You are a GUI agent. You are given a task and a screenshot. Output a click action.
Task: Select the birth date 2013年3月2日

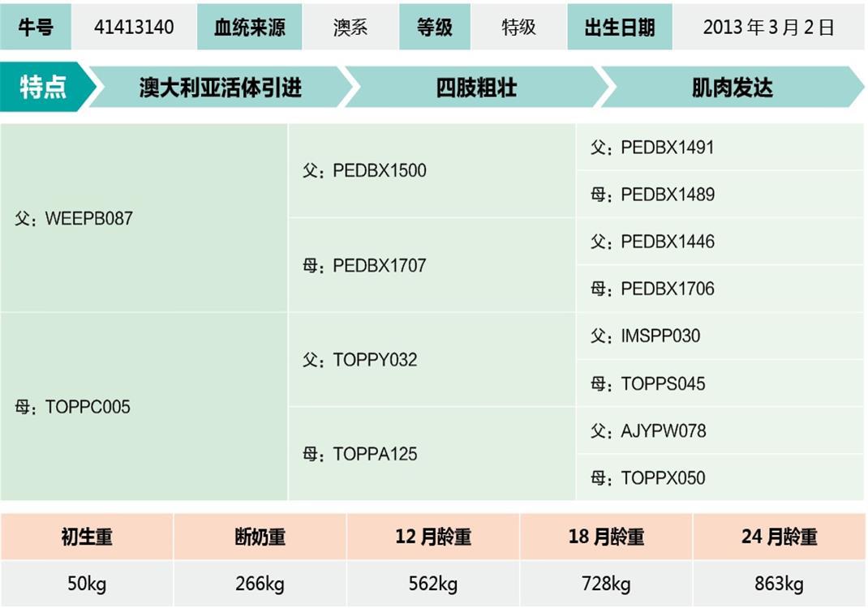pyautogui.click(x=768, y=27)
